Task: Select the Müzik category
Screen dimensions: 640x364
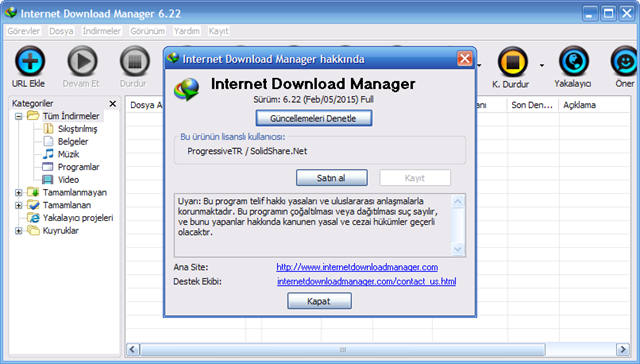Action: click(x=69, y=154)
